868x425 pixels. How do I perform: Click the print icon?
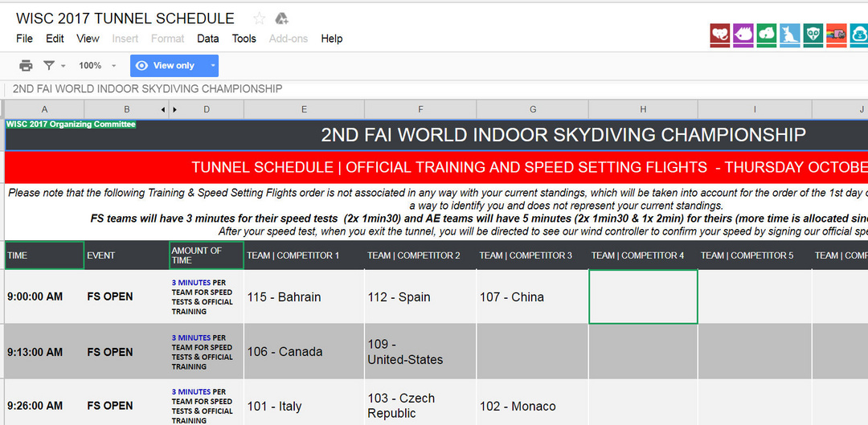tap(26, 66)
